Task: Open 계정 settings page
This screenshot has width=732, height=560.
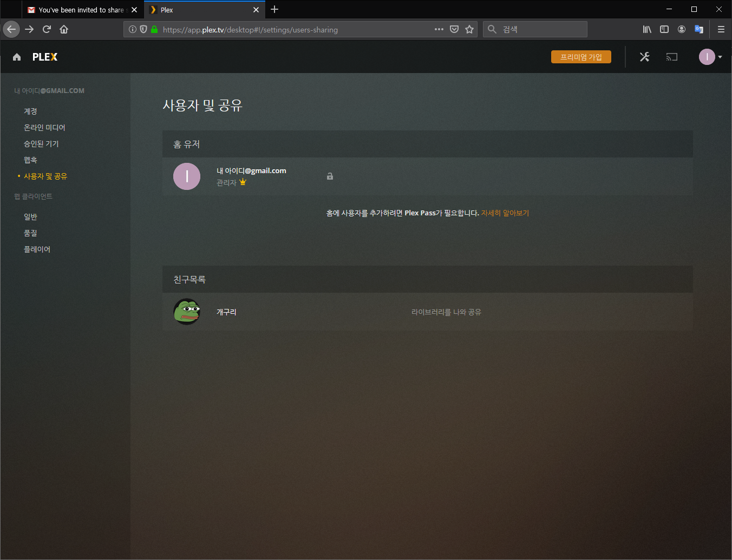Action: [x=30, y=111]
